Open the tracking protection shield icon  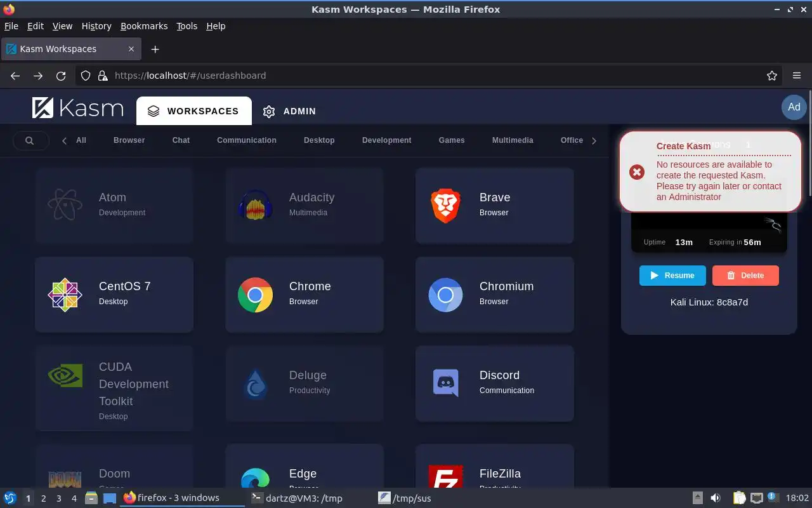coord(86,76)
